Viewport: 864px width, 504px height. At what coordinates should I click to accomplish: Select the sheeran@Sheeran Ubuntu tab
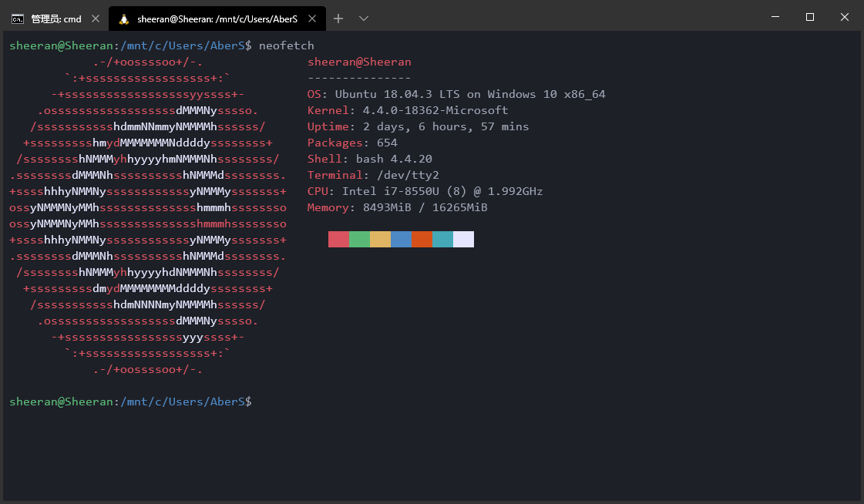click(x=216, y=18)
